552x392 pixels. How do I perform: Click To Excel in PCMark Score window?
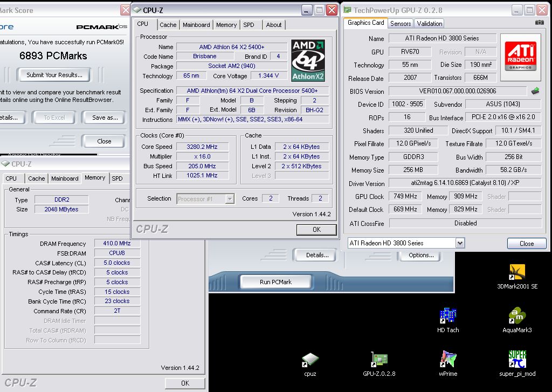coord(54,118)
